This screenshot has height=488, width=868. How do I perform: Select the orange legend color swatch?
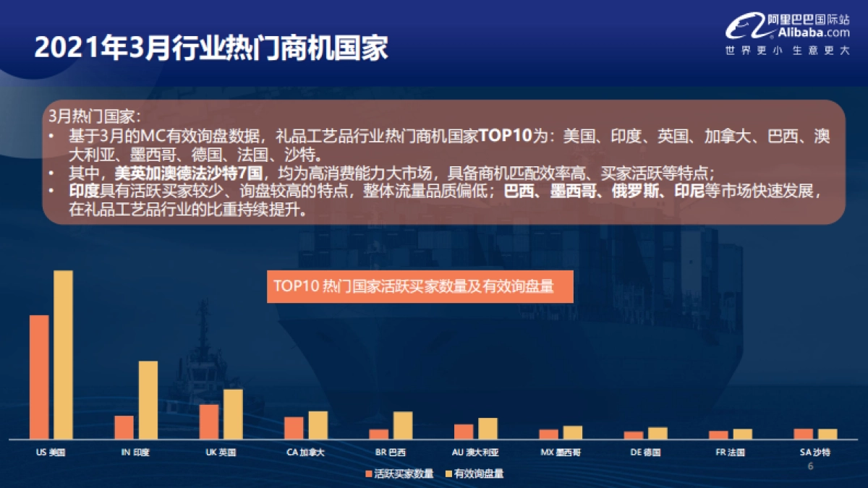tap(368, 474)
